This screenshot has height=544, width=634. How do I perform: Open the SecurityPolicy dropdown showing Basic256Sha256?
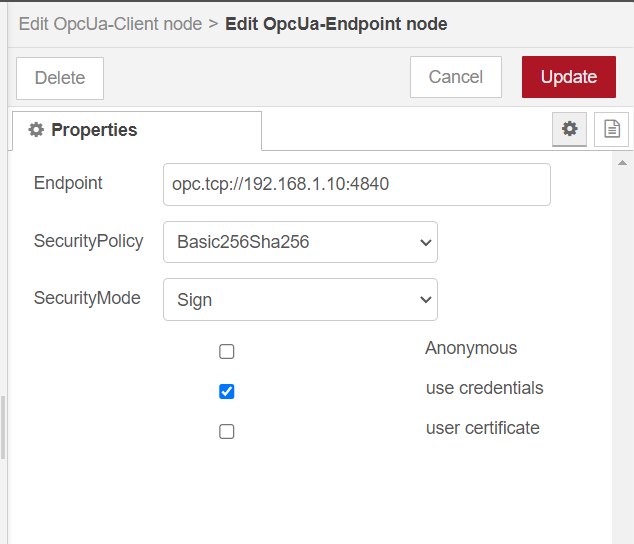(x=300, y=242)
